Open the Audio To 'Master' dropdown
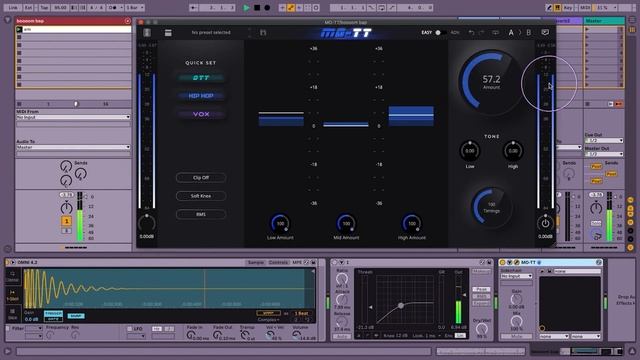This screenshot has height=360, width=640. (x=73, y=147)
